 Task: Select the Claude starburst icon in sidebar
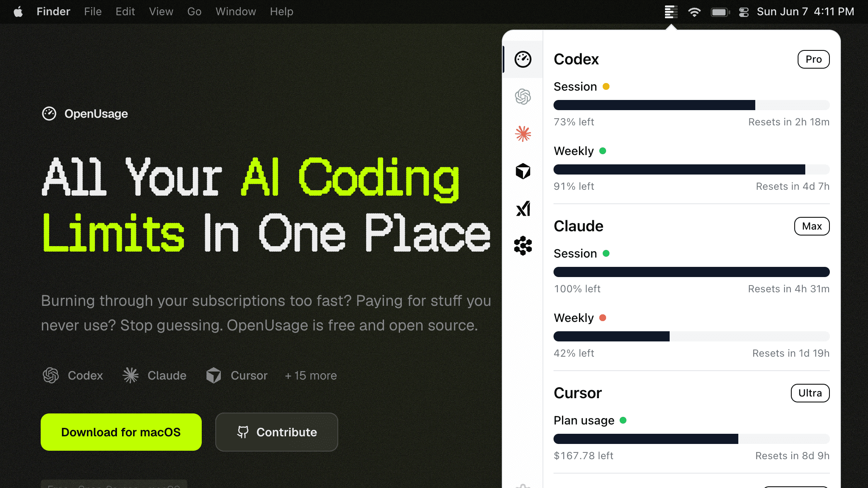(x=523, y=134)
